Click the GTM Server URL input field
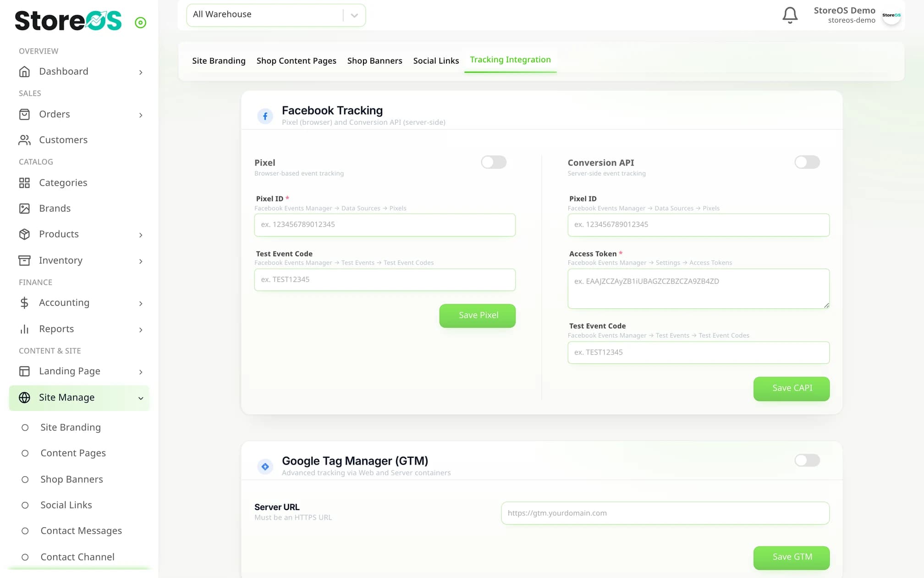 click(x=665, y=513)
